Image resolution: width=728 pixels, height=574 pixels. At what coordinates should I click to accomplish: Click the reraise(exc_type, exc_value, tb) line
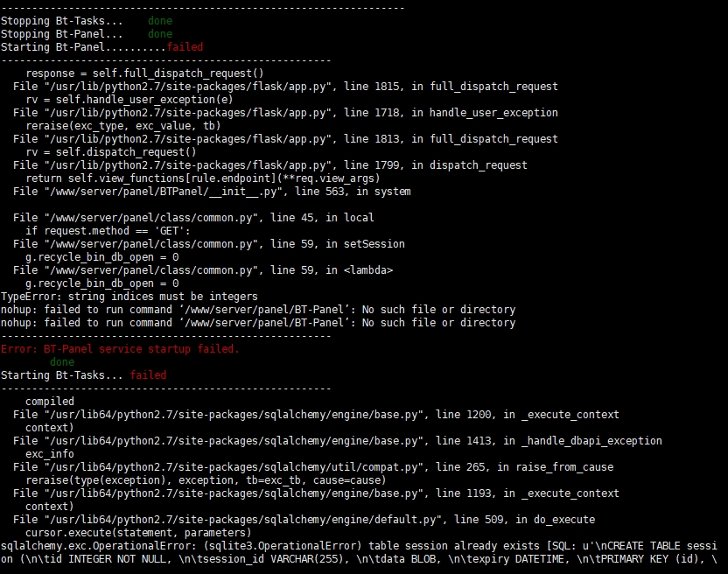coord(122,125)
